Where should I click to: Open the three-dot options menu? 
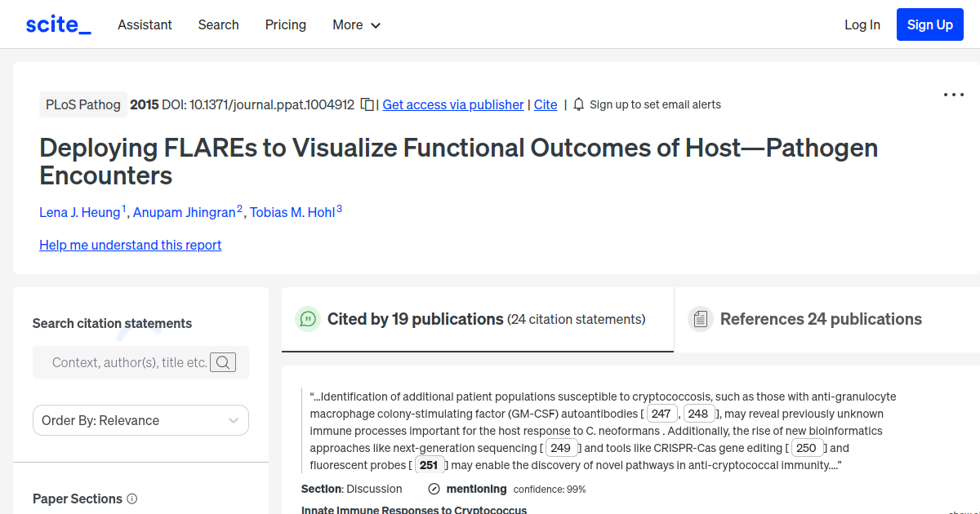click(953, 95)
